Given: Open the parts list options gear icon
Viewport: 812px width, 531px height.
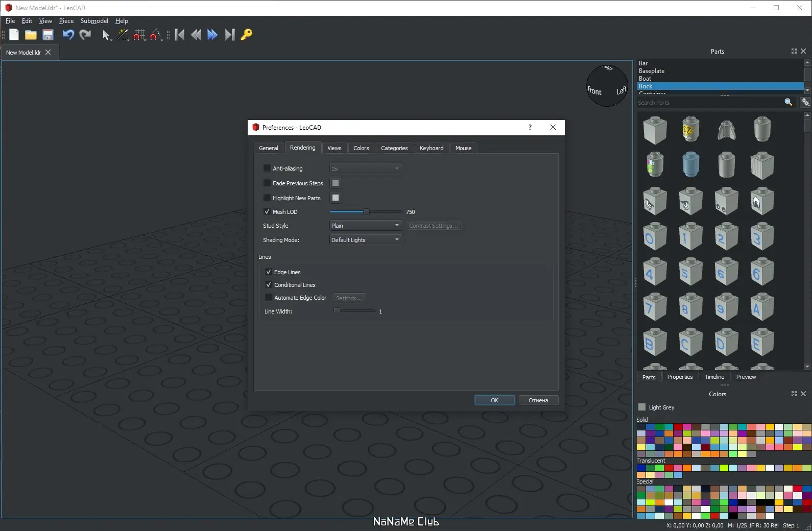Looking at the screenshot, I should pyautogui.click(x=805, y=102).
